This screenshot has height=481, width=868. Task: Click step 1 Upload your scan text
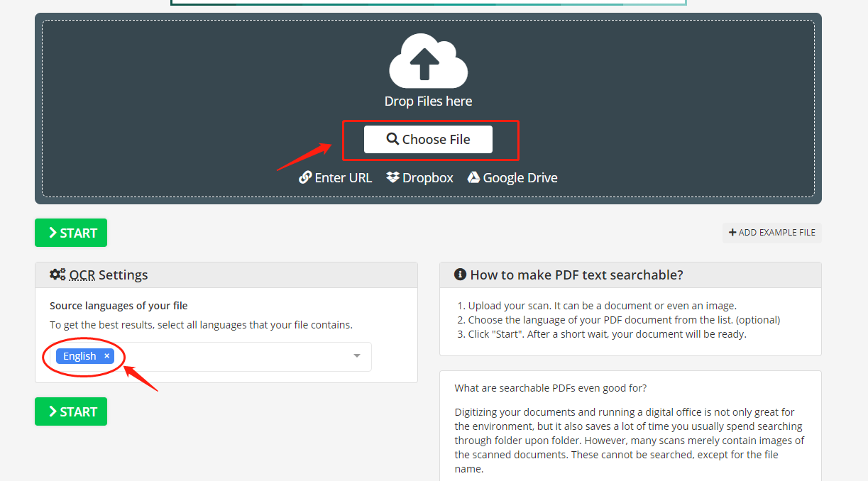coord(602,306)
